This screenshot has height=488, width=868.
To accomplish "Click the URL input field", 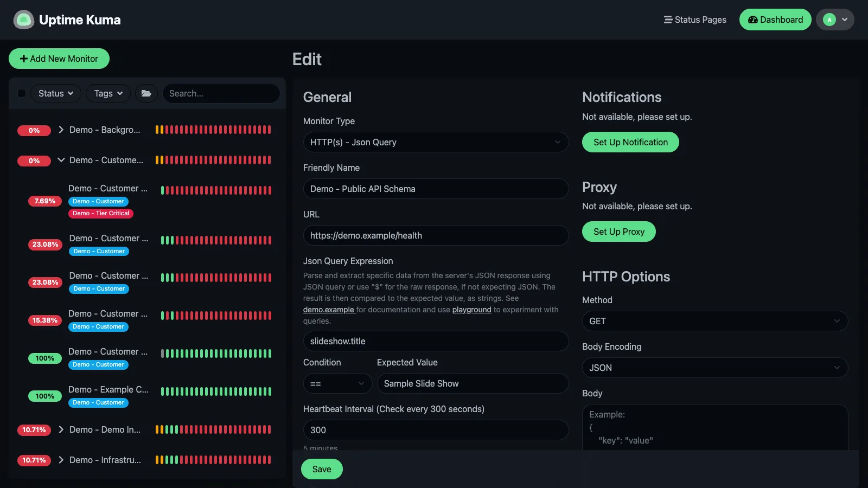I will click(436, 235).
